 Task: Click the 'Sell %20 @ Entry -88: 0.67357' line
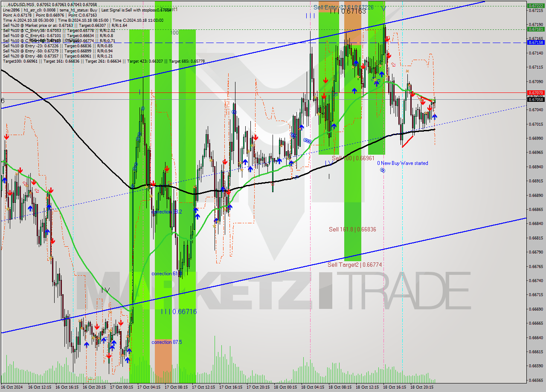click(x=58, y=56)
